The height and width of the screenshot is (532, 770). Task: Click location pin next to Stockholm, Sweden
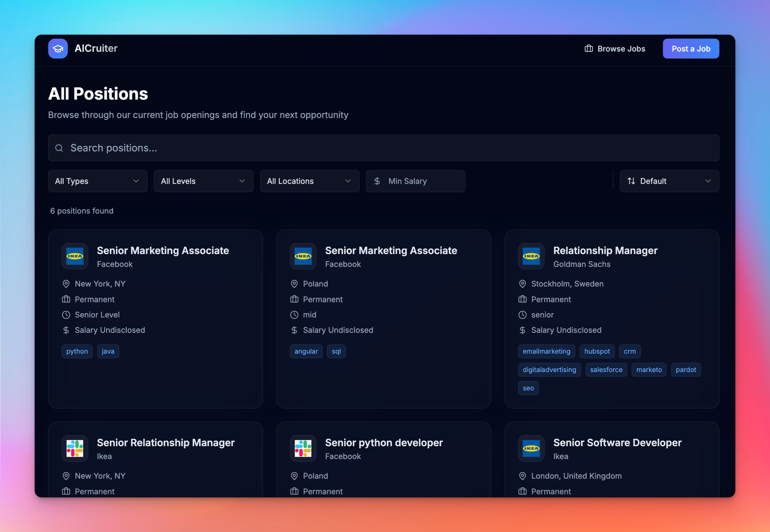point(522,284)
